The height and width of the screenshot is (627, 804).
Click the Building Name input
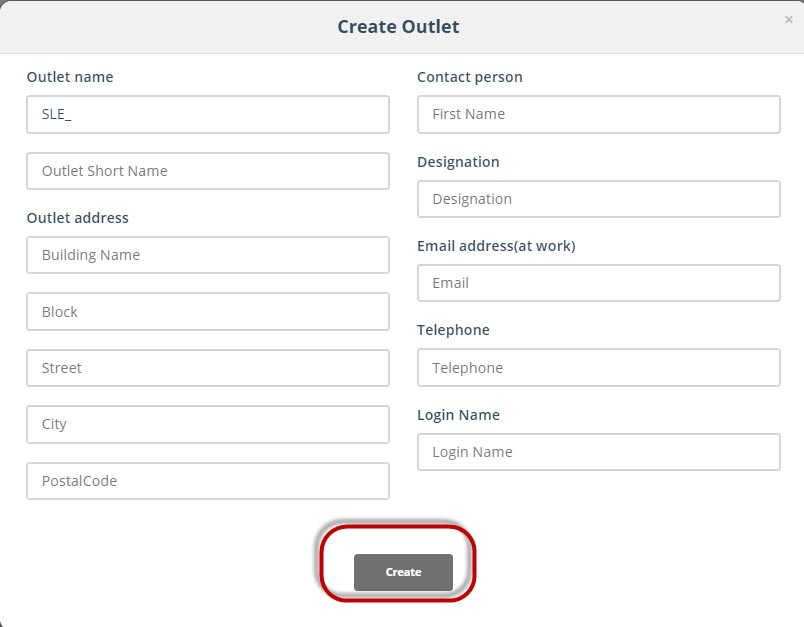pyautogui.click(x=208, y=255)
